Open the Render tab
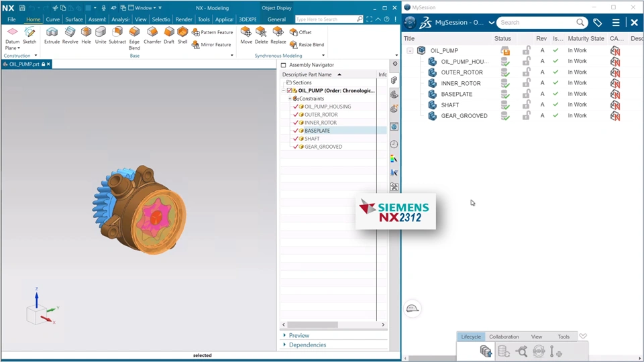The width and height of the screenshot is (644, 362). point(184,19)
